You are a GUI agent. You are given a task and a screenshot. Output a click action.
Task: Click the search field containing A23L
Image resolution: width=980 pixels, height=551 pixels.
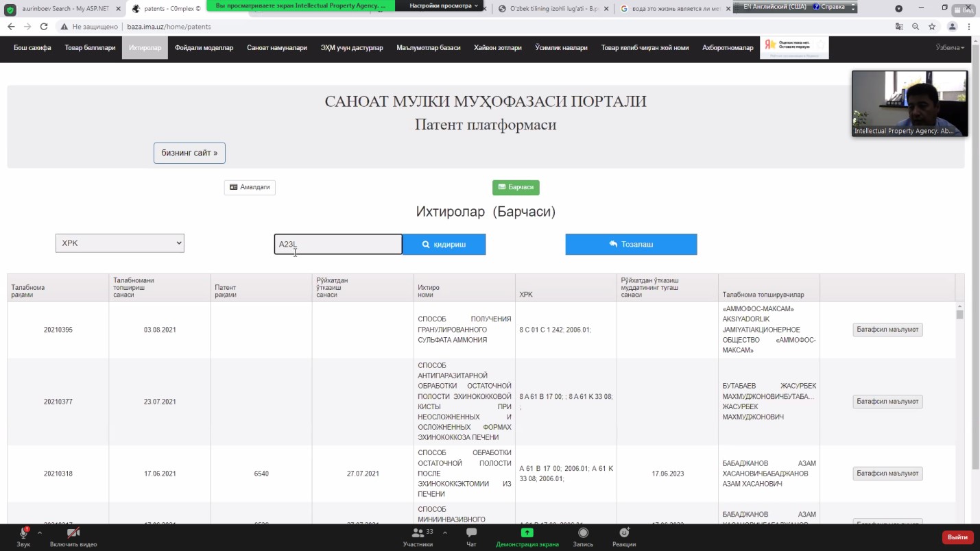pyautogui.click(x=338, y=244)
